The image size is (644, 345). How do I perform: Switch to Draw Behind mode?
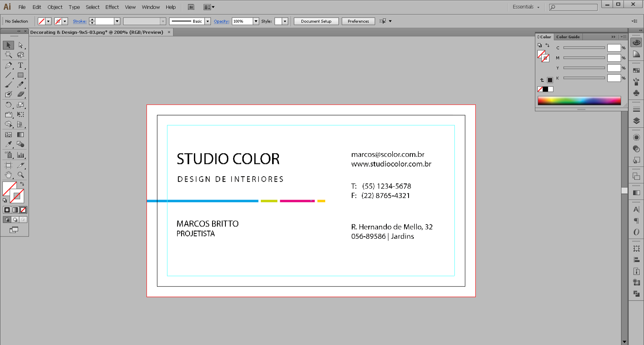(15, 220)
